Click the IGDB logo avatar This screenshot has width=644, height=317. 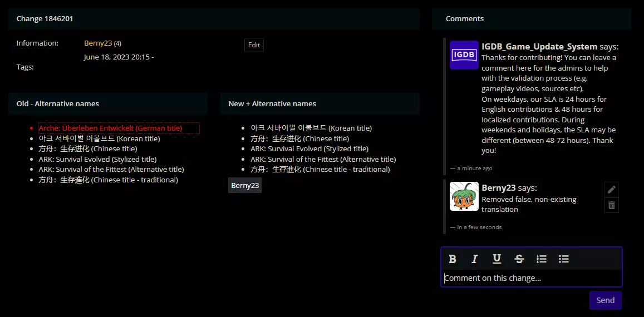(x=464, y=55)
